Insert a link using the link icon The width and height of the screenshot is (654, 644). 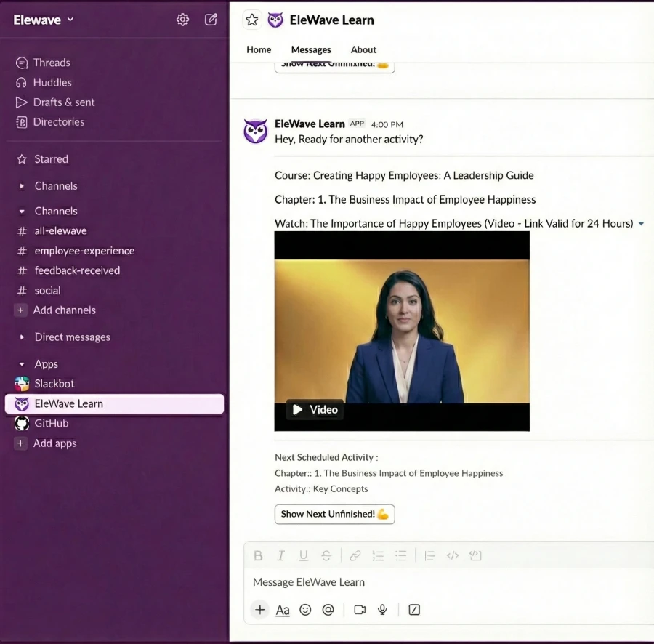pos(355,555)
